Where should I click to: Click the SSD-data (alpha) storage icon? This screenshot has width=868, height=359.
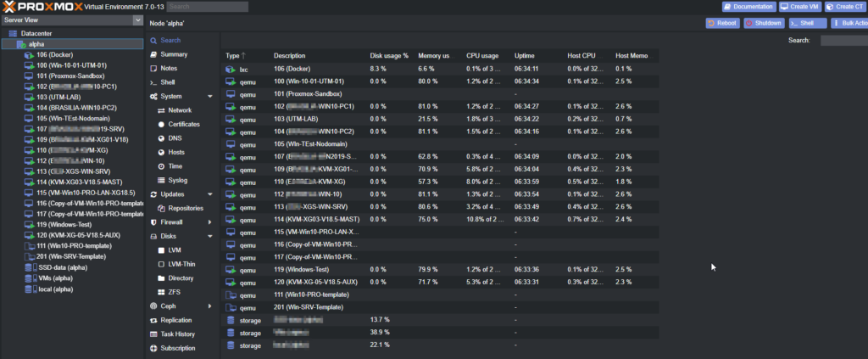click(30, 267)
